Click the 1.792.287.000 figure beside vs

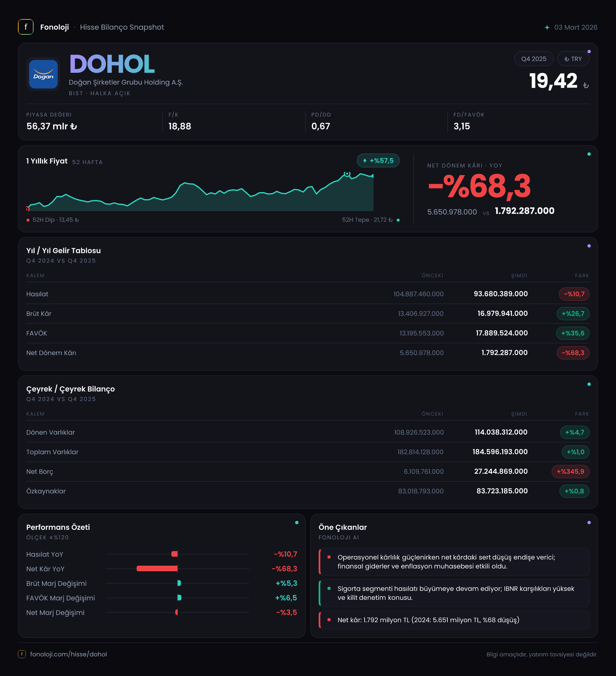click(x=524, y=211)
